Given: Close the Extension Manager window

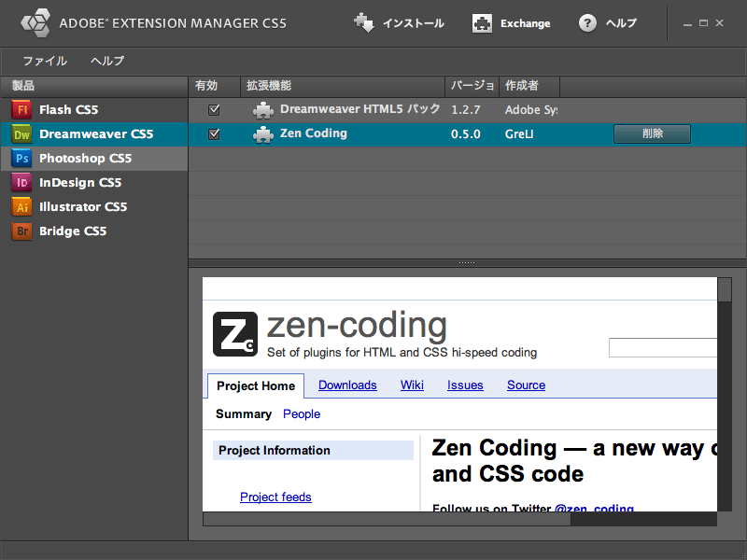Looking at the screenshot, I should [x=719, y=22].
